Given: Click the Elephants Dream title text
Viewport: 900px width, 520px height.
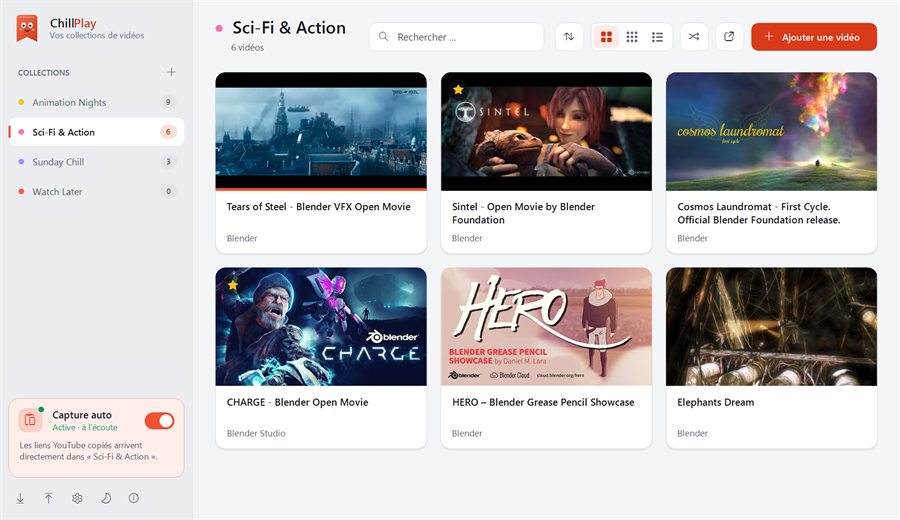Looking at the screenshot, I should click(x=716, y=402).
